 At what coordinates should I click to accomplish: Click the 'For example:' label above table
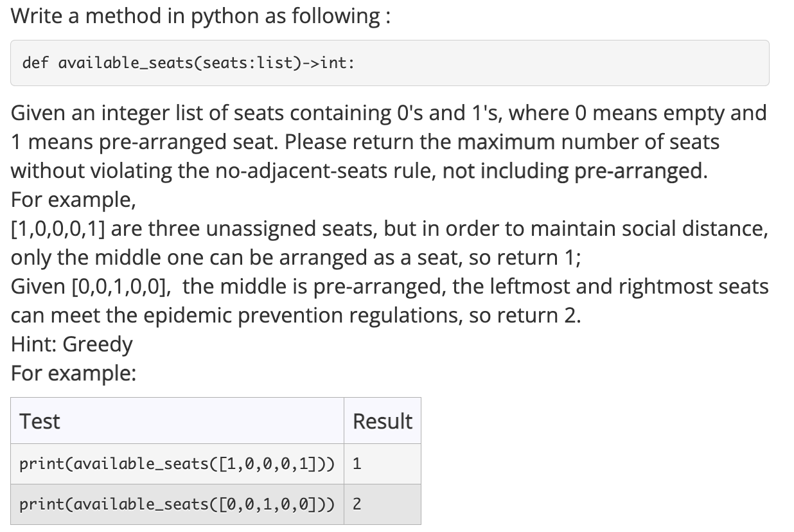[73, 373]
